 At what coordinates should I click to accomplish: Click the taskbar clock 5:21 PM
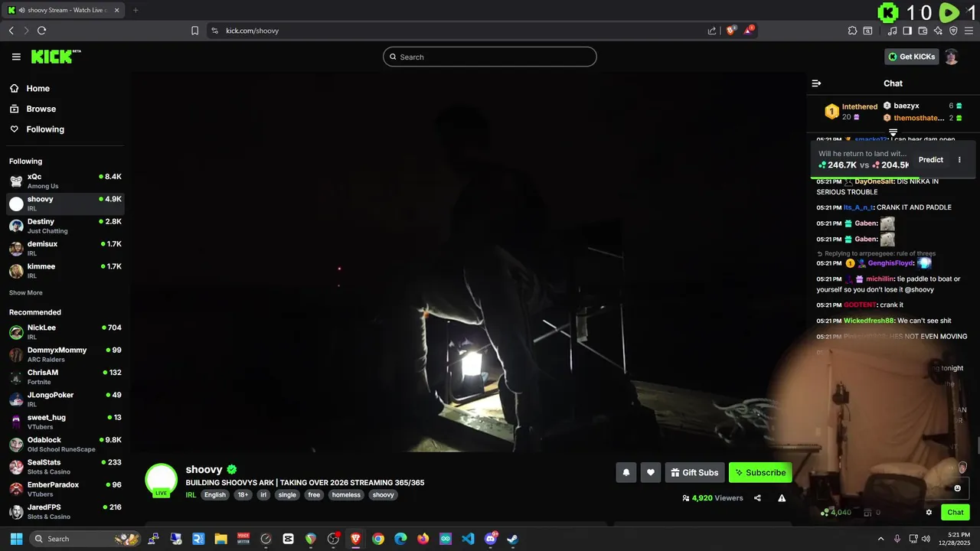coord(959,534)
